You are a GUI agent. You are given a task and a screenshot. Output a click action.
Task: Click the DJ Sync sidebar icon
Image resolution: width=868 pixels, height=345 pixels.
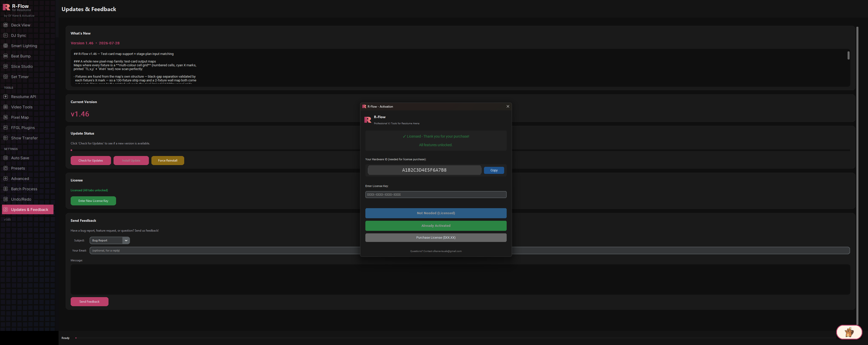point(5,35)
